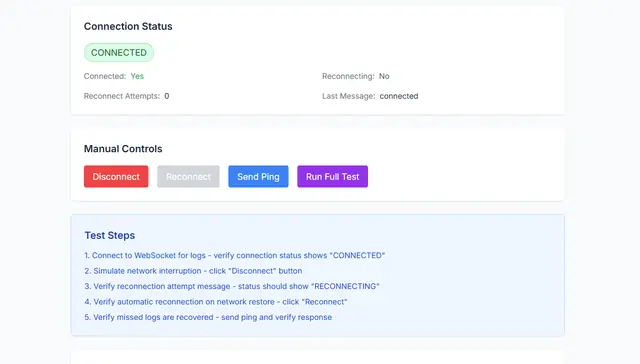The width and height of the screenshot is (640, 364).
Task: Send a ping with Send Ping button
Action: tap(258, 176)
